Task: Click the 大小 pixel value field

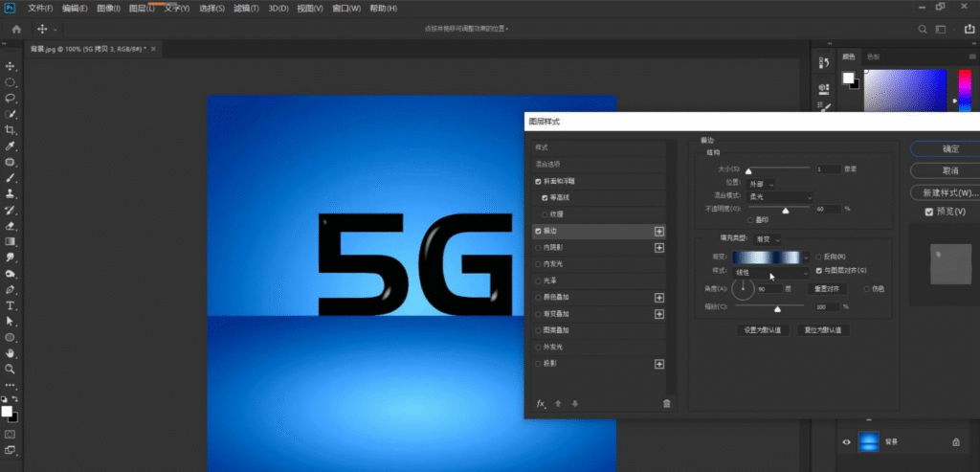Action: [828, 169]
